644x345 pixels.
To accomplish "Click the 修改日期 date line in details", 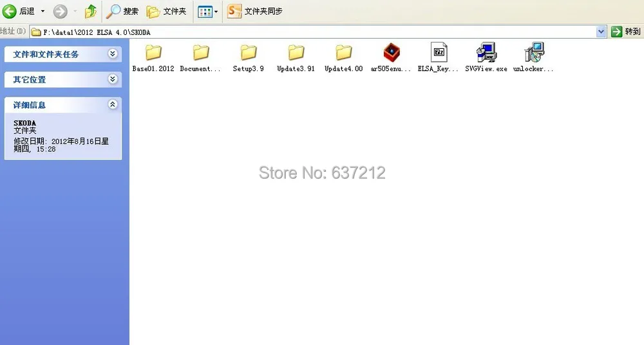I will tap(61, 145).
